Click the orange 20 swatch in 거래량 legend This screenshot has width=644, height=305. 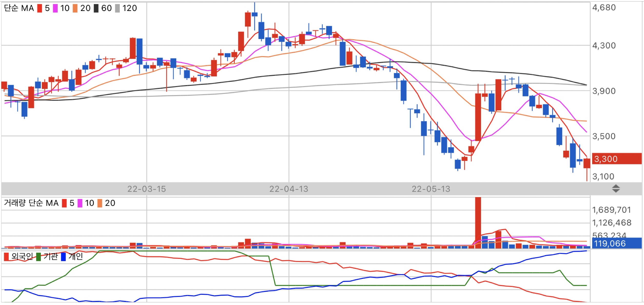[x=100, y=203]
